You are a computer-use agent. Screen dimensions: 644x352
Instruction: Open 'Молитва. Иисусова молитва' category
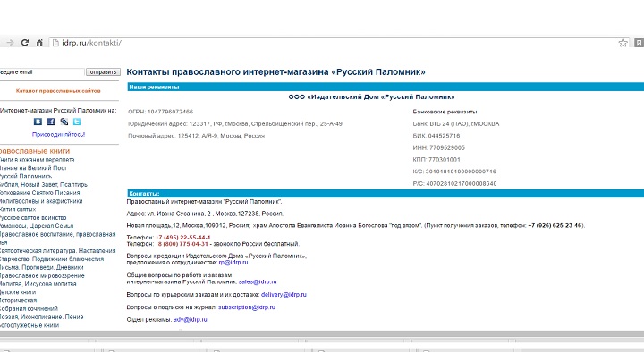(x=38, y=283)
